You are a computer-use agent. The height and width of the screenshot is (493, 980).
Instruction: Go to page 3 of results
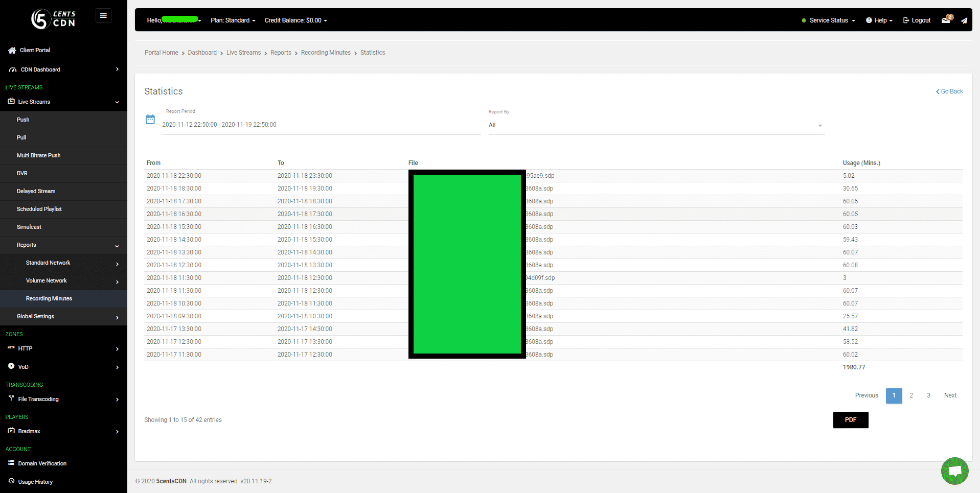[928, 395]
